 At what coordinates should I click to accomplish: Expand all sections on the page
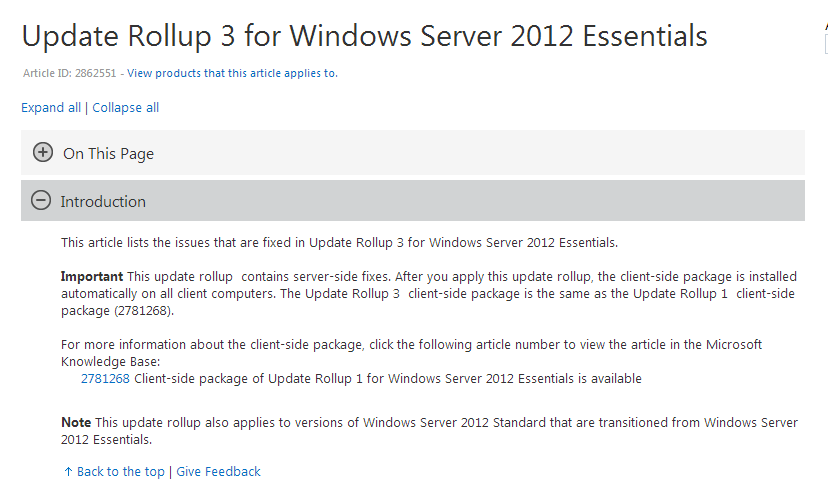(51, 108)
